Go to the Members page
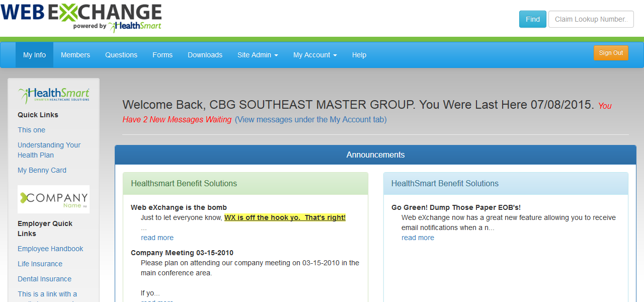The height and width of the screenshot is (302, 644). point(75,55)
